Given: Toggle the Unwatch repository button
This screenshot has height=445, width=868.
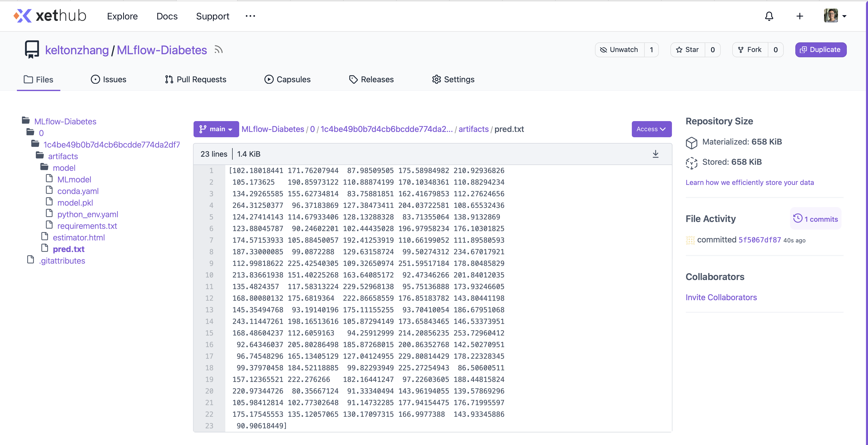Looking at the screenshot, I should point(619,49).
